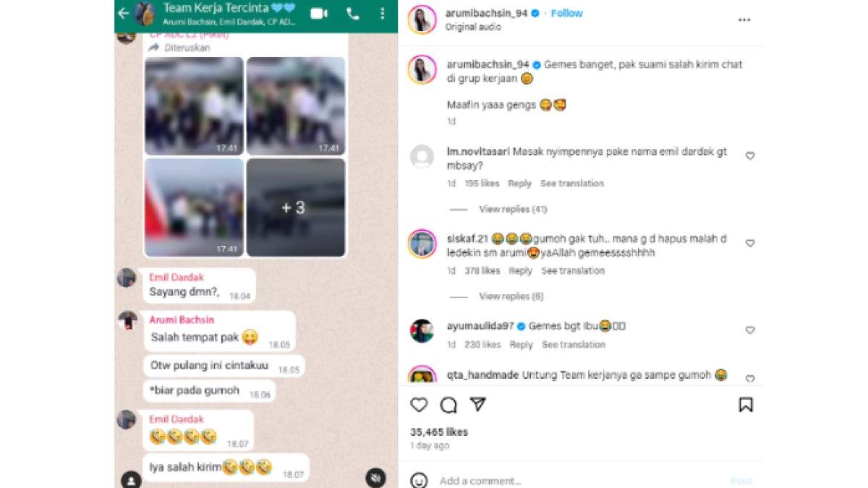Like siskaf.21's comment heart

(x=750, y=243)
